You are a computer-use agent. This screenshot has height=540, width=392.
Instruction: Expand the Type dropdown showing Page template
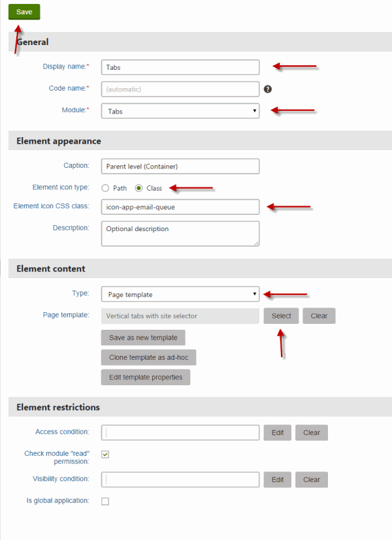point(180,294)
